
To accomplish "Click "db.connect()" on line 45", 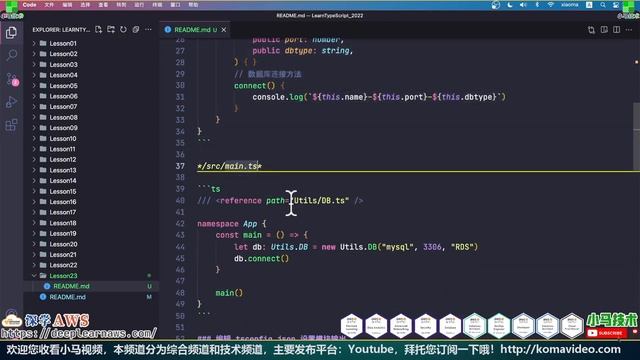I will point(261,258).
